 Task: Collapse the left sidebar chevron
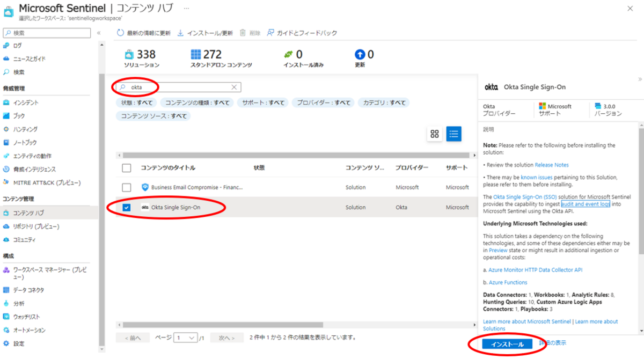pyautogui.click(x=99, y=33)
